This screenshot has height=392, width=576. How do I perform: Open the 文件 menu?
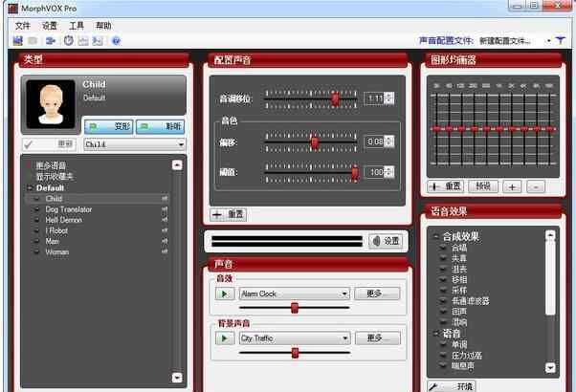point(22,25)
